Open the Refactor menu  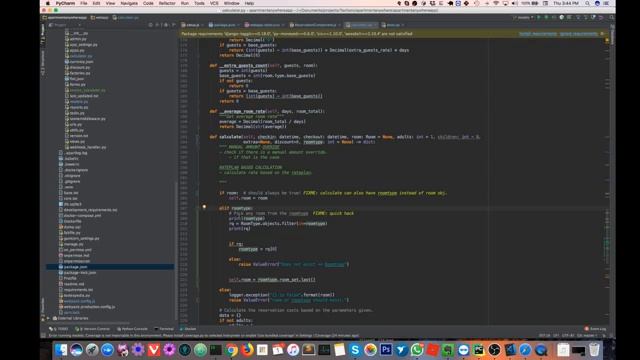coord(167,3)
